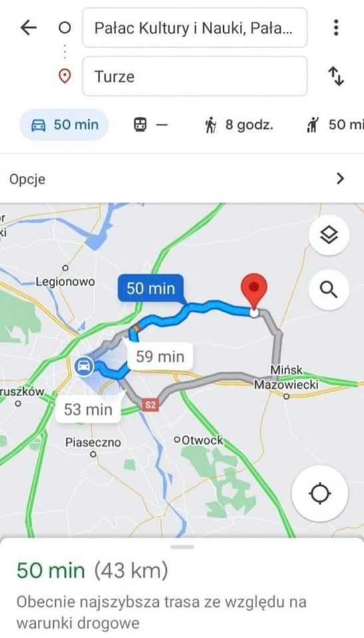The width and height of the screenshot is (364, 638).
Task: Select driving mode 50 min tab
Action: (x=64, y=124)
